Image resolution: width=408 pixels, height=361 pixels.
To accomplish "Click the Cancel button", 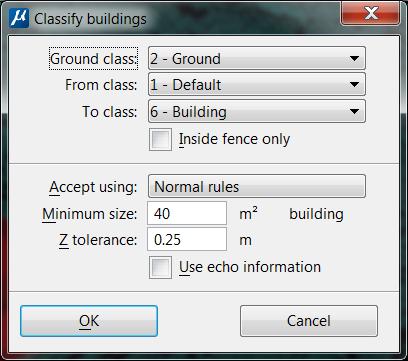I will [x=309, y=321].
